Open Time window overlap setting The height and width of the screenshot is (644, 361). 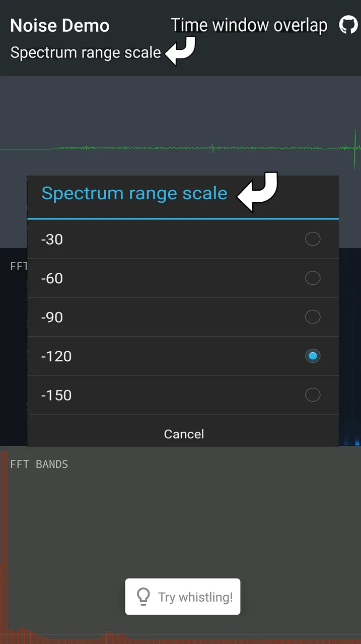249,25
